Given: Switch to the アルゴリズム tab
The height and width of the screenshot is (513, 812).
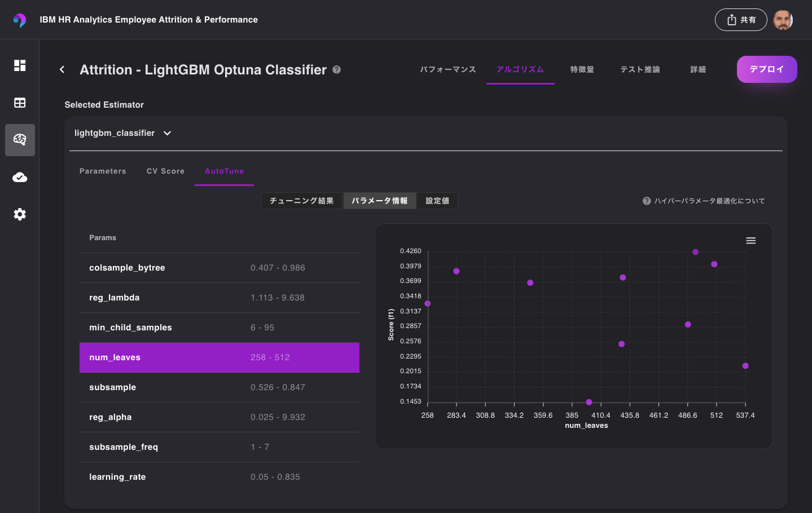Looking at the screenshot, I should [x=520, y=69].
